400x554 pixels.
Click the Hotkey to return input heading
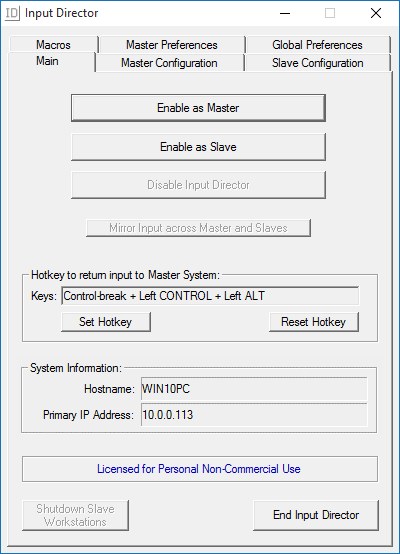[125, 275]
